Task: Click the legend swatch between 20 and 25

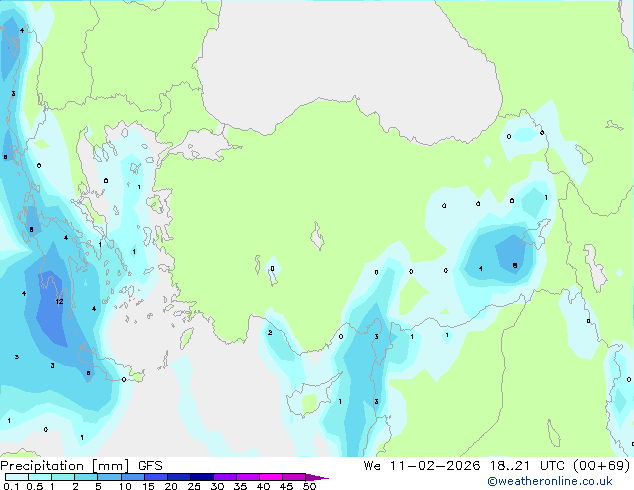Action: coord(178,477)
